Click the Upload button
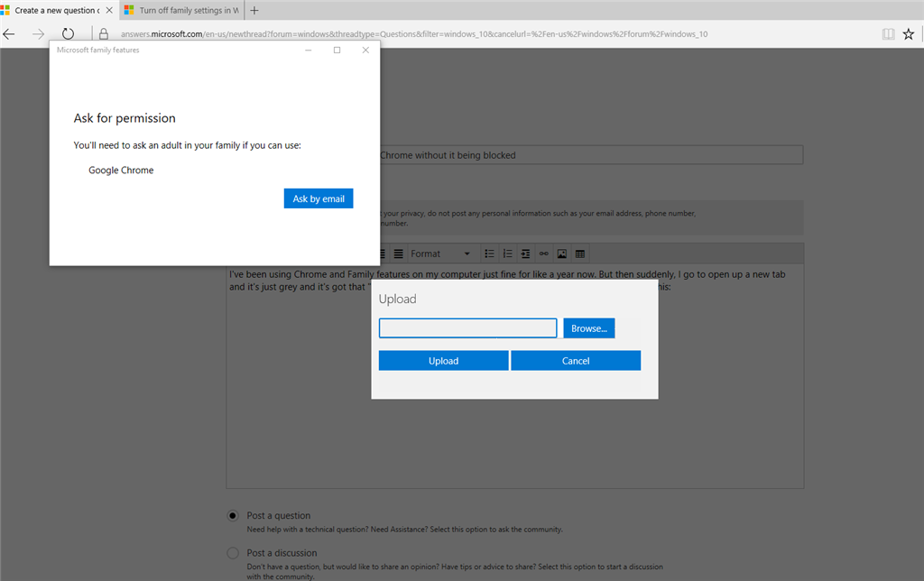Image resolution: width=924 pixels, height=581 pixels. click(443, 361)
